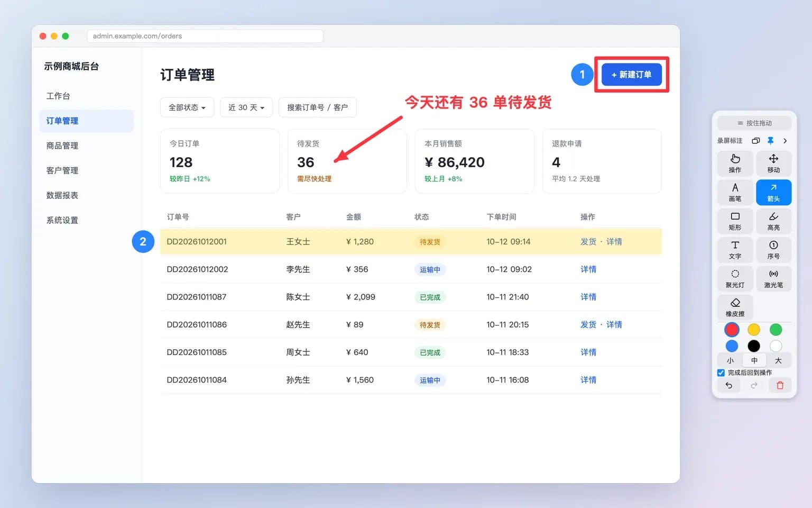812x508 pixels.
Task: Open 数据报表 in the sidebar
Action: click(86, 195)
